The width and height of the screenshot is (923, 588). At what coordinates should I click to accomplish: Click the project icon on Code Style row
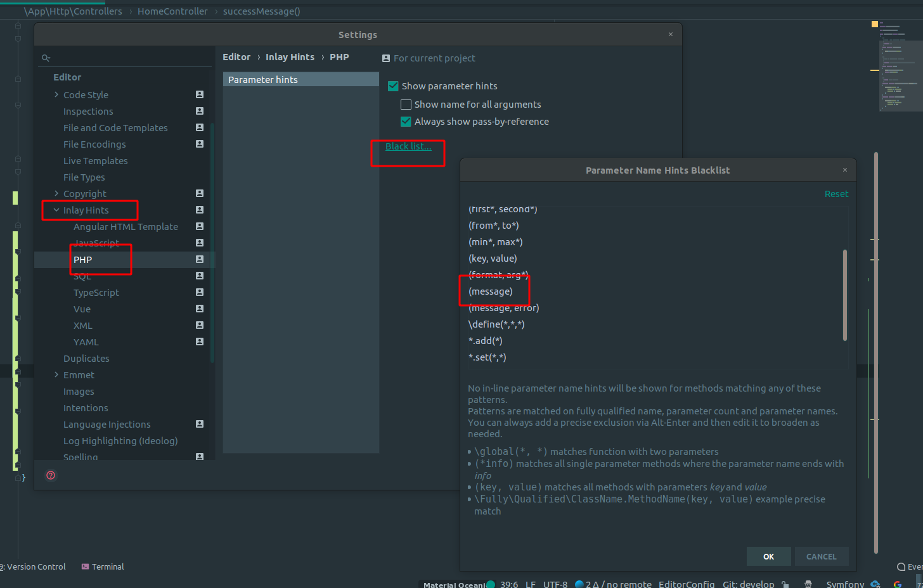(200, 94)
